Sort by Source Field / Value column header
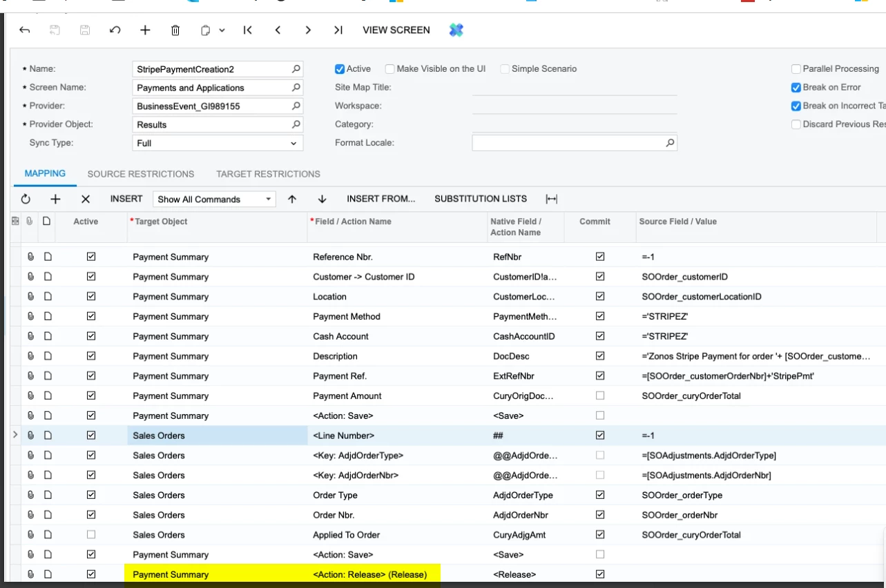The height and width of the screenshot is (588, 886). pos(756,226)
